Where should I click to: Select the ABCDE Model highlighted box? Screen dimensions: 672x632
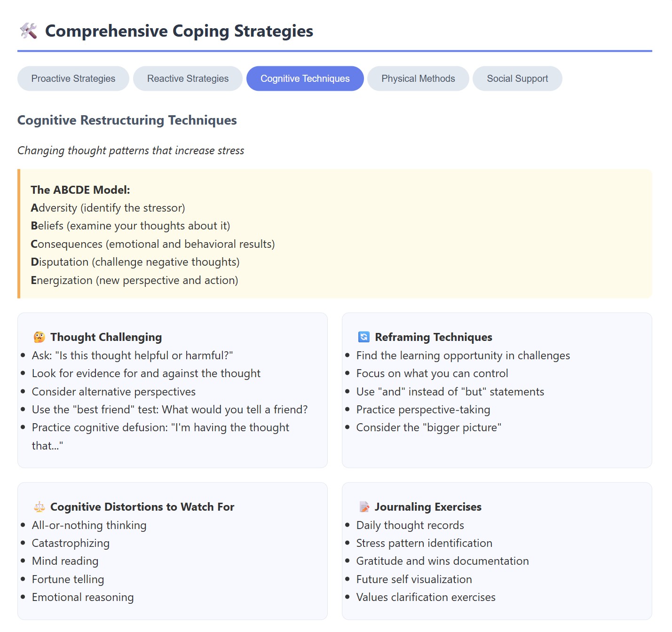click(x=335, y=234)
